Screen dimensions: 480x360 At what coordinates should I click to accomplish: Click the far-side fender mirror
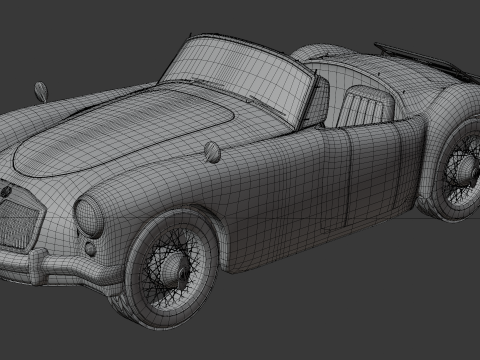pyautogui.click(x=41, y=91)
